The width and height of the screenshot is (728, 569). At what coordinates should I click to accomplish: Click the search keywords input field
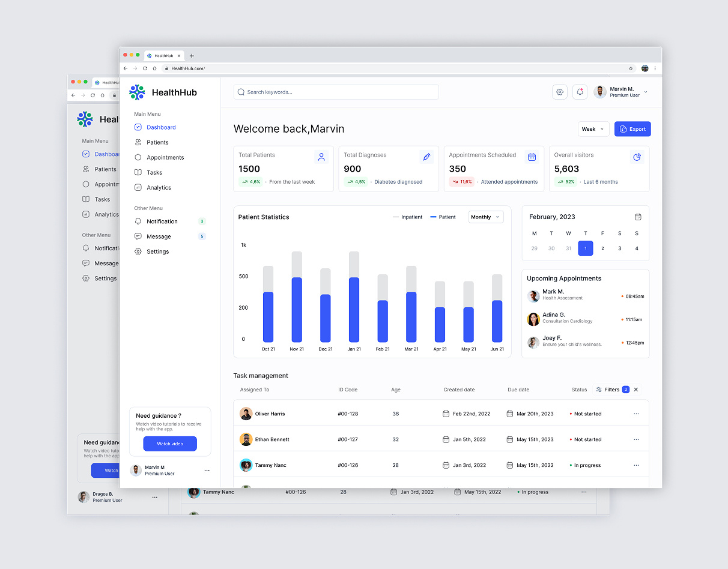point(335,91)
